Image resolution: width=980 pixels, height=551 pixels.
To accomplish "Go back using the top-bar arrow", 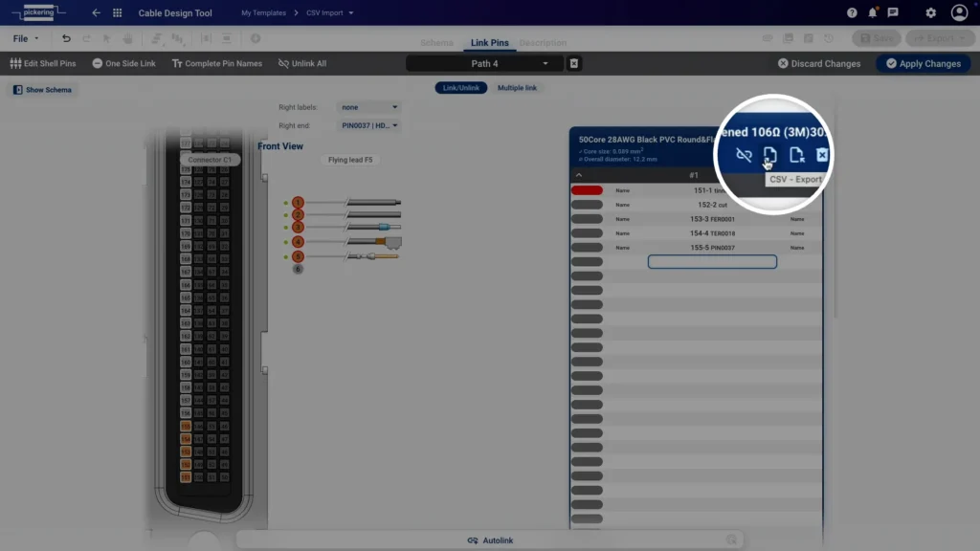I will pyautogui.click(x=96, y=12).
